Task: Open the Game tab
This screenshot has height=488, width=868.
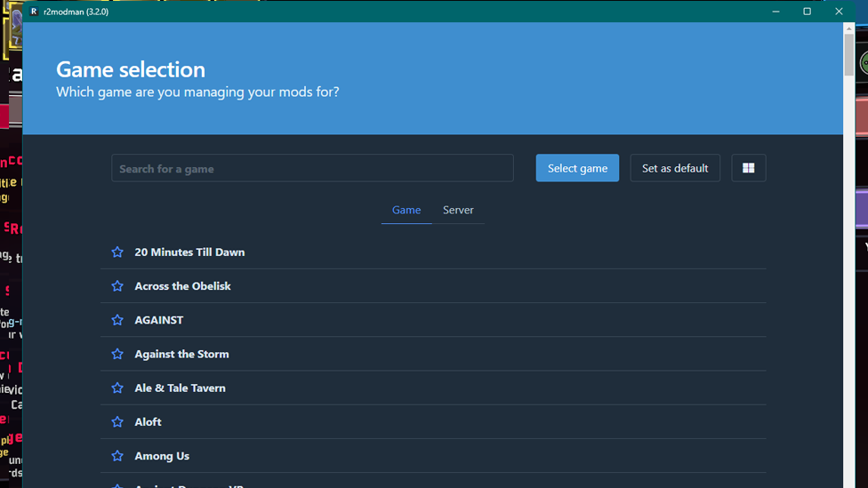Action: (x=406, y=211)
